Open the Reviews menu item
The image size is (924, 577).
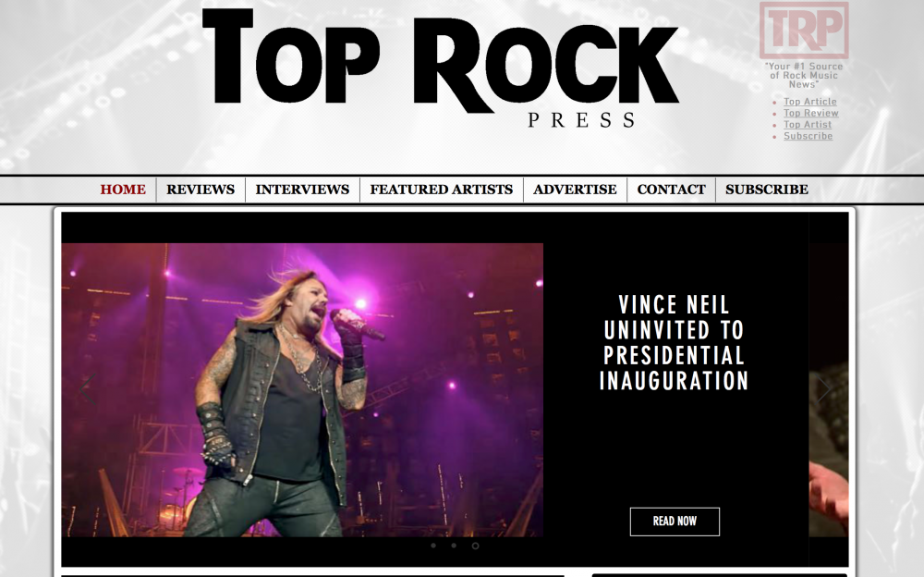tap(201, 190)
